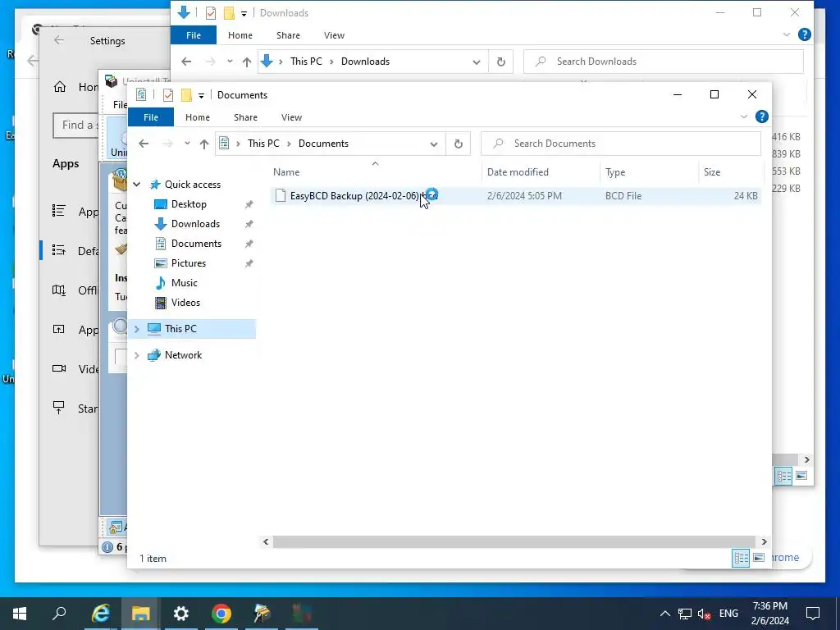The width and height of the screenshot is (840, 630).
Task: Click the File tab in Downloads window
Action: [x=194, y=35]
